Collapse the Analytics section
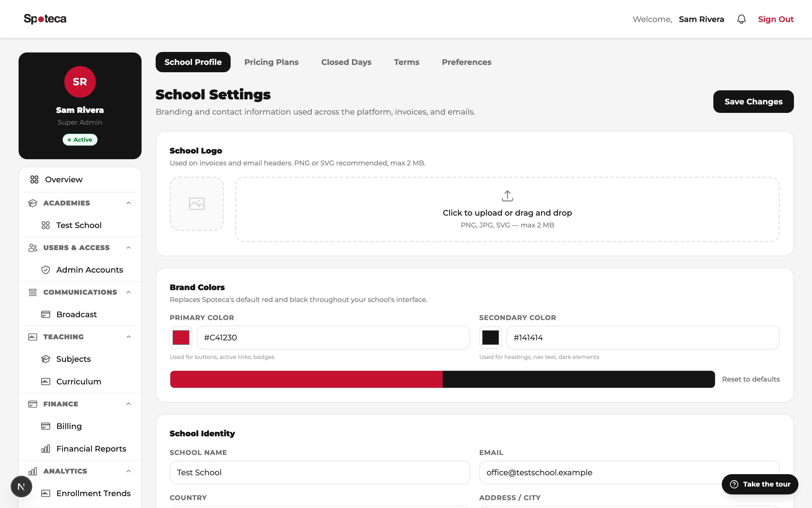This screenshot has width=812, height=508. (x=129, y=471)
